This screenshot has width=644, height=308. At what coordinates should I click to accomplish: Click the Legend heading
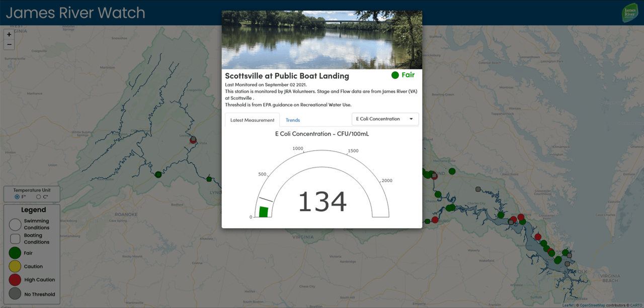point(33,210)
